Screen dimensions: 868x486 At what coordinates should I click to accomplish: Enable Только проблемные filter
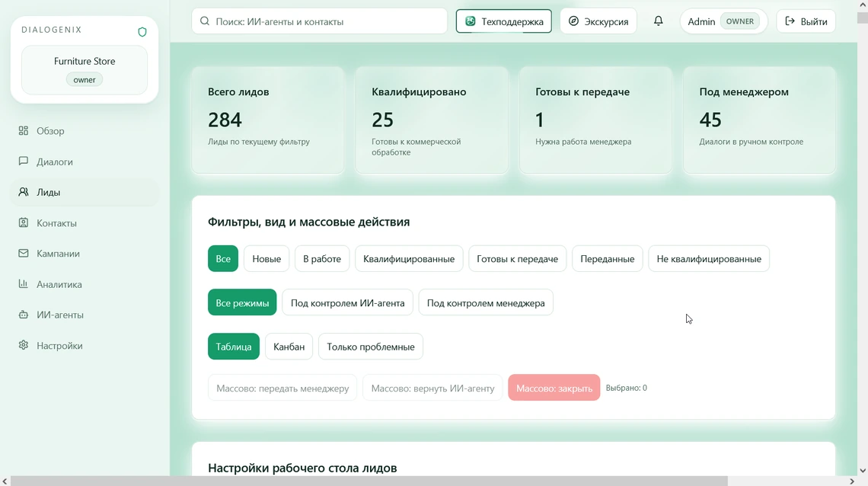coord(370,347)
